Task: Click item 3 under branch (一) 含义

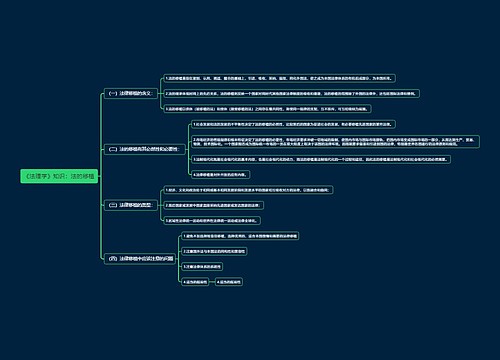Action: pyautogui.click(x=267, y=109)
